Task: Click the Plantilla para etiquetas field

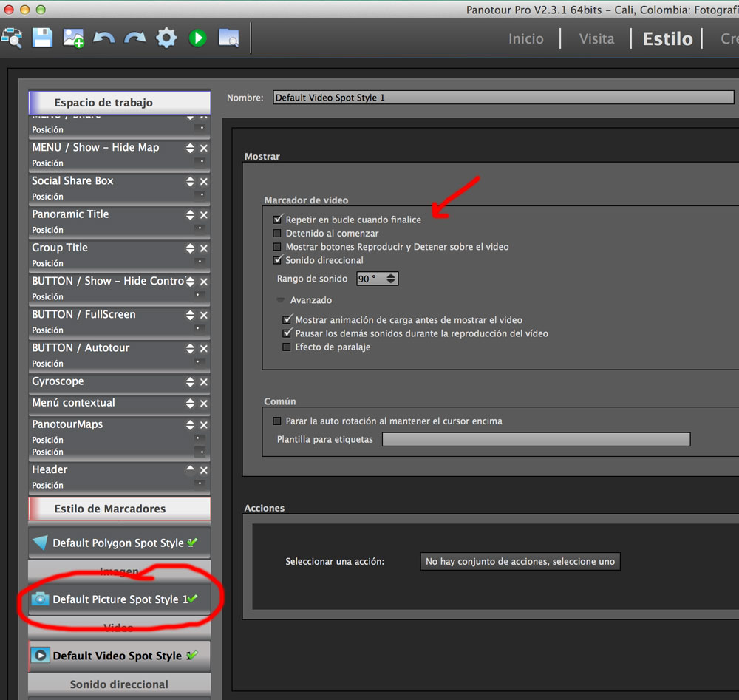Action: (535, 440)
